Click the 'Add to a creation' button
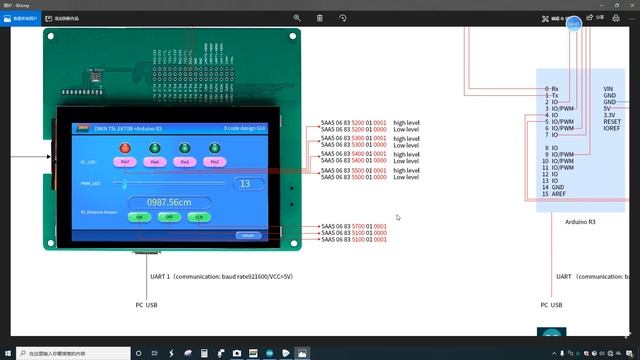This screenshot has width=640, height=360. [x=62, y=18]
